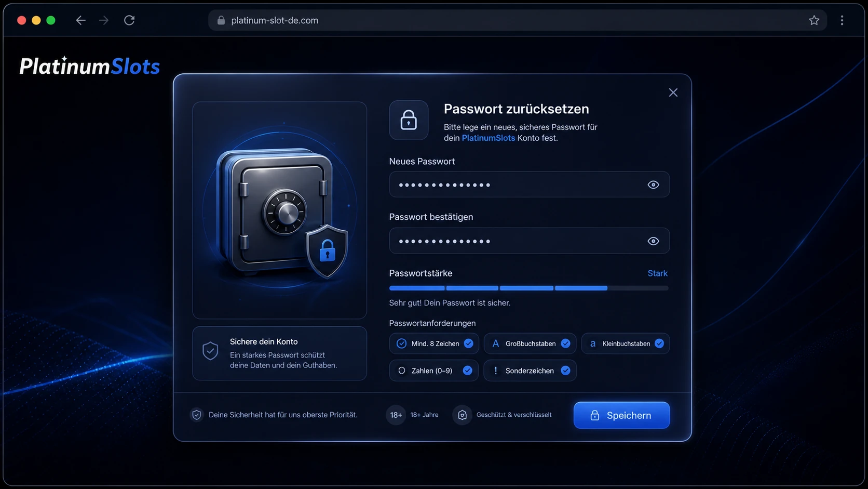Toggle visibility of Passwort bestätigen field

653,241
